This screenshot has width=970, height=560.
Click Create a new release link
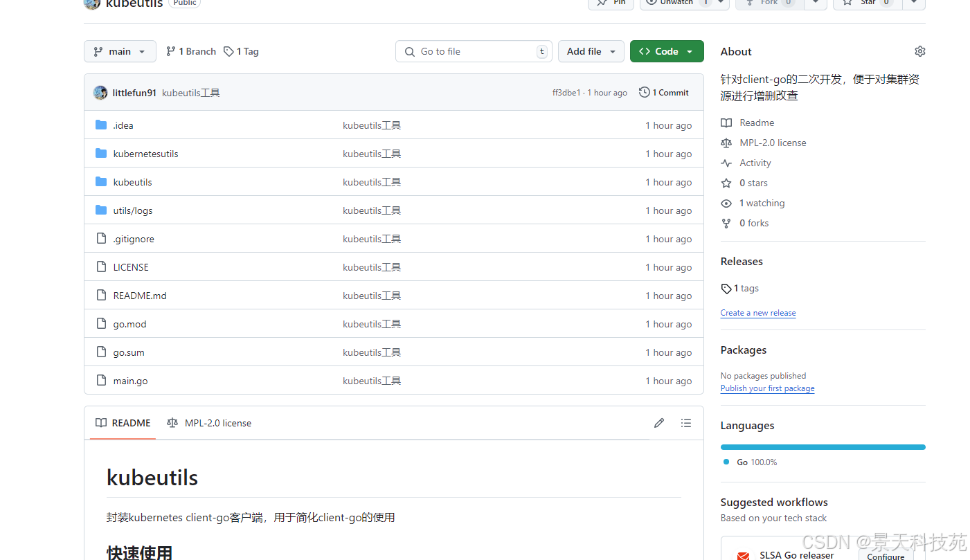tap(758, 313)
